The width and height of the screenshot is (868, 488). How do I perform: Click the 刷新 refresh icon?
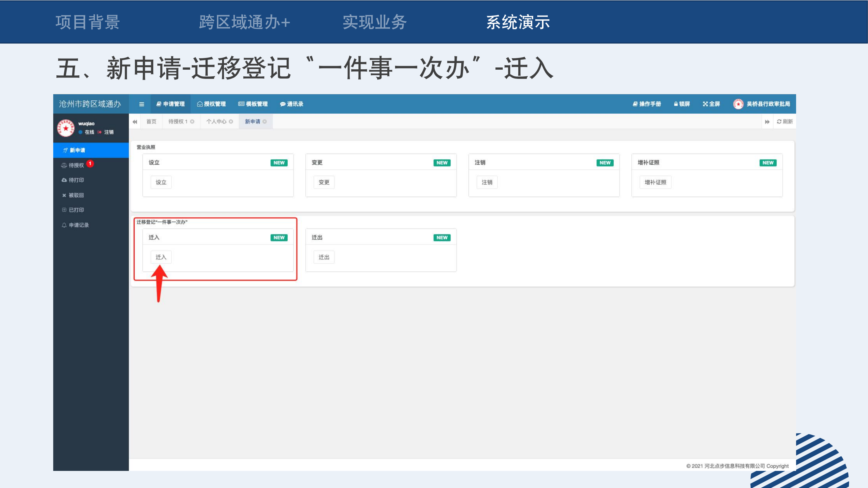[779, 122]
